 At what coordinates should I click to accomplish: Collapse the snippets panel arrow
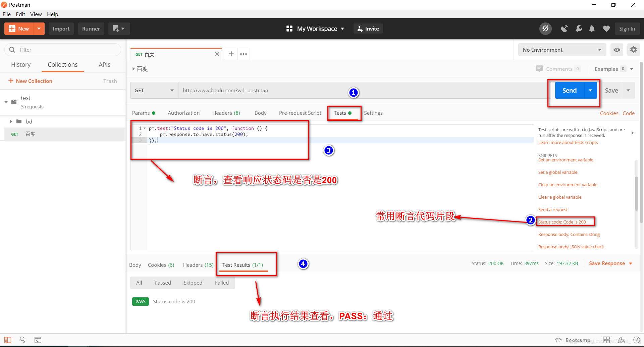(633, 133)
